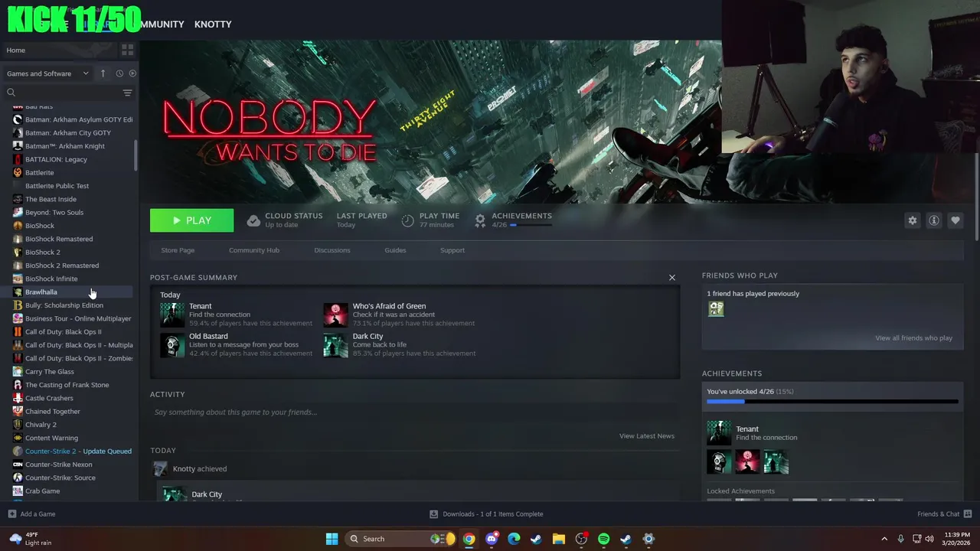This screenshot has width=980, height=551.
Task: Toggle library grid view icon next to Home
Action: coord(127,50)
